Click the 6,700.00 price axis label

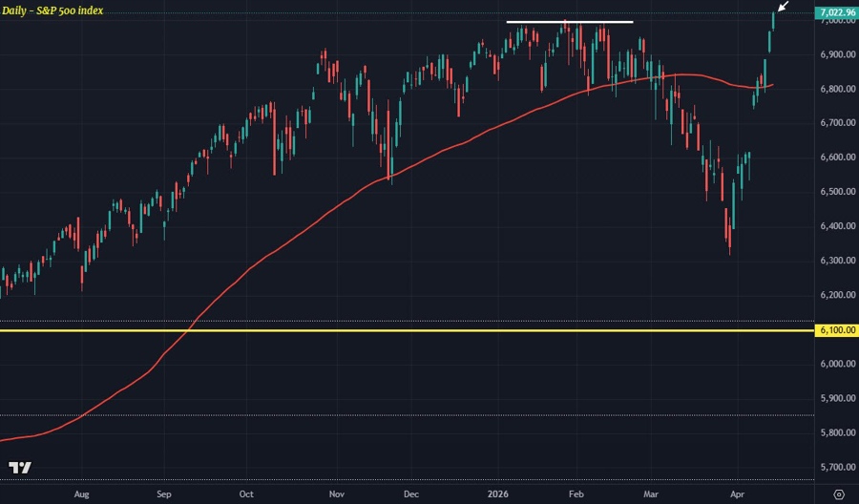(838, 123)
